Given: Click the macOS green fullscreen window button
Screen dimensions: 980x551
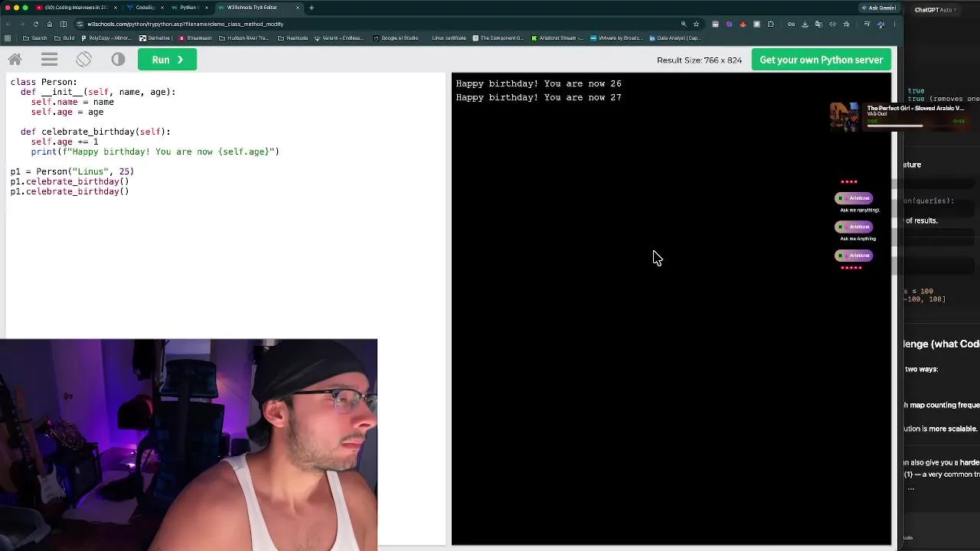Looking at the screenshot, I should [25, 8].
